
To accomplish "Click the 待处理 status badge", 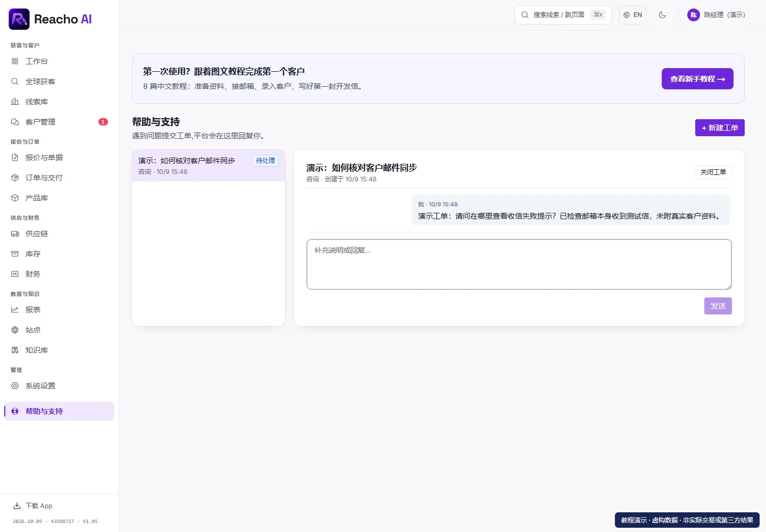I will [265, 161].
